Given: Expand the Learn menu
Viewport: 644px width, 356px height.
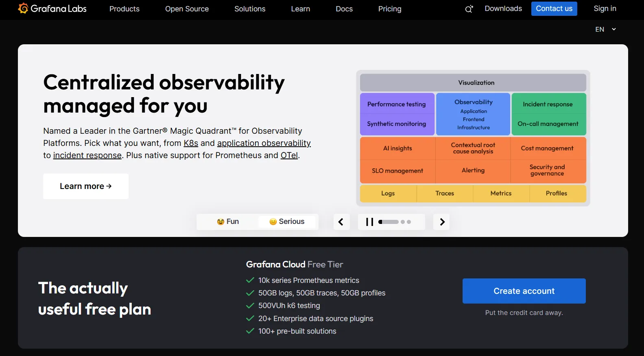Looking at the screenshot, I should 301,9.
